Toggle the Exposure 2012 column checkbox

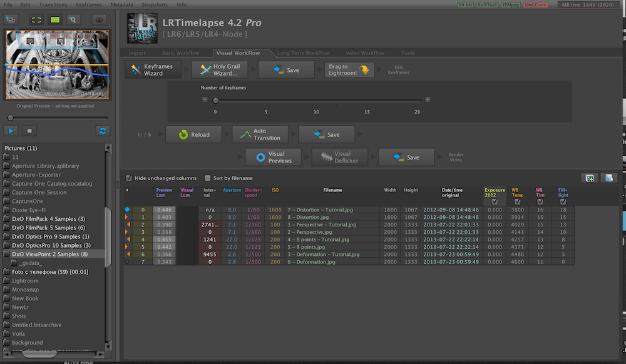click(x=495, y=202)
